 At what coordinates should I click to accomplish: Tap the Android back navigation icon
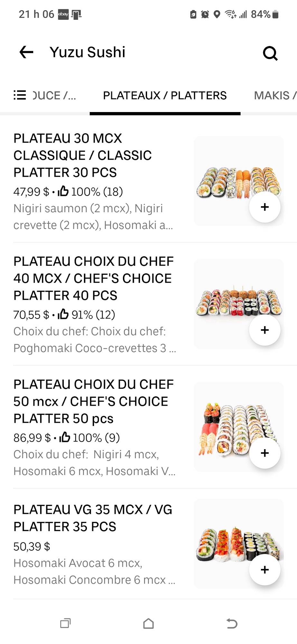point(232,624)
